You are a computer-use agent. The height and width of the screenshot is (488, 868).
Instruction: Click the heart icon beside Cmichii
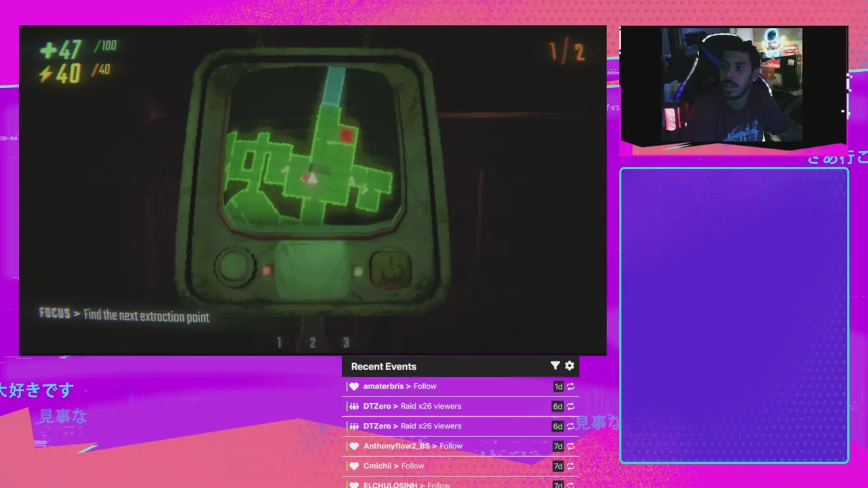[354, 466]
